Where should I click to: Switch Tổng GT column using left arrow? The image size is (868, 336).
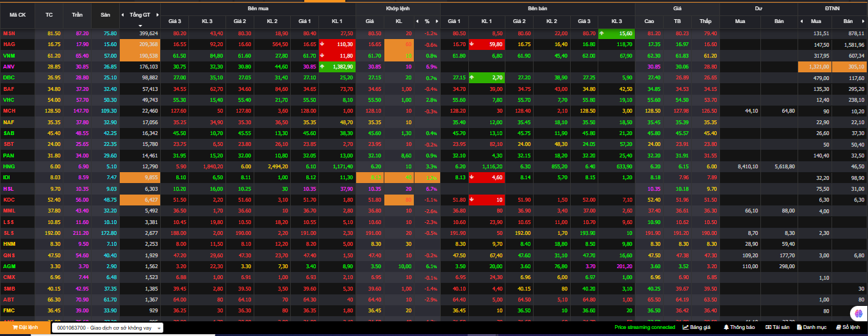124,14
